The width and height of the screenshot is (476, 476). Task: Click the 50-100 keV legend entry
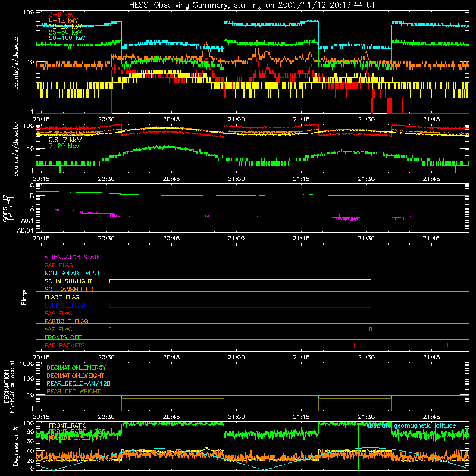coord(67,38)
